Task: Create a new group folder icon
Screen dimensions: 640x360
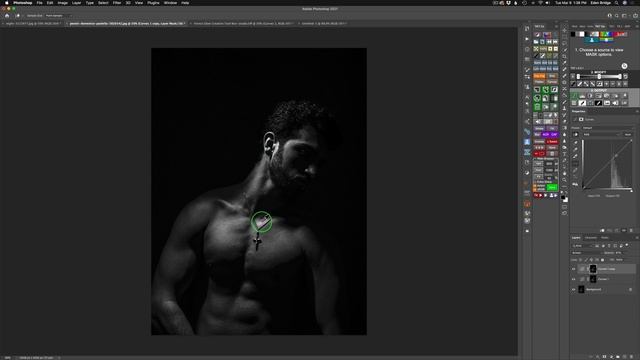Action: [618, 357]
